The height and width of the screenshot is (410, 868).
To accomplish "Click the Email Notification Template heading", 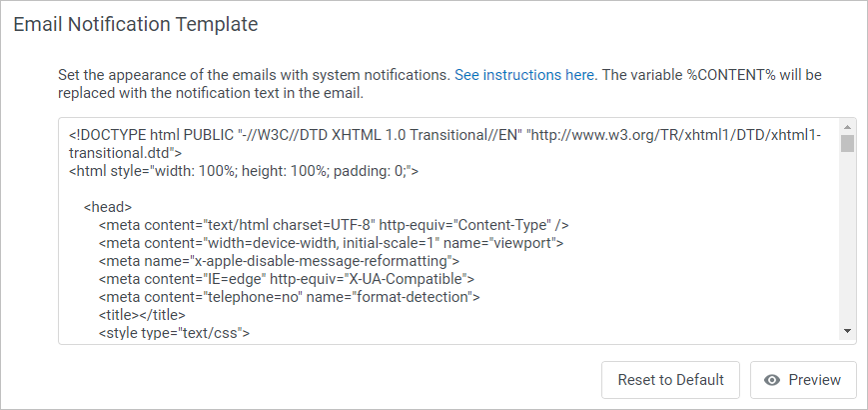I will [x=136, y=24].
